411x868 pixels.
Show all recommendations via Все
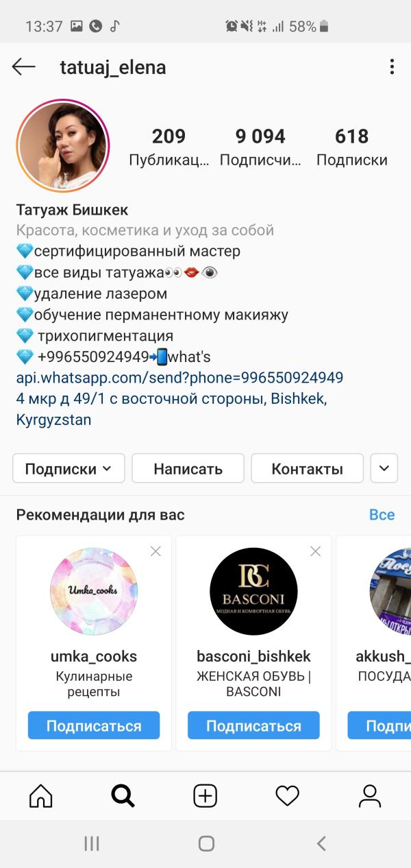(382, 515)
